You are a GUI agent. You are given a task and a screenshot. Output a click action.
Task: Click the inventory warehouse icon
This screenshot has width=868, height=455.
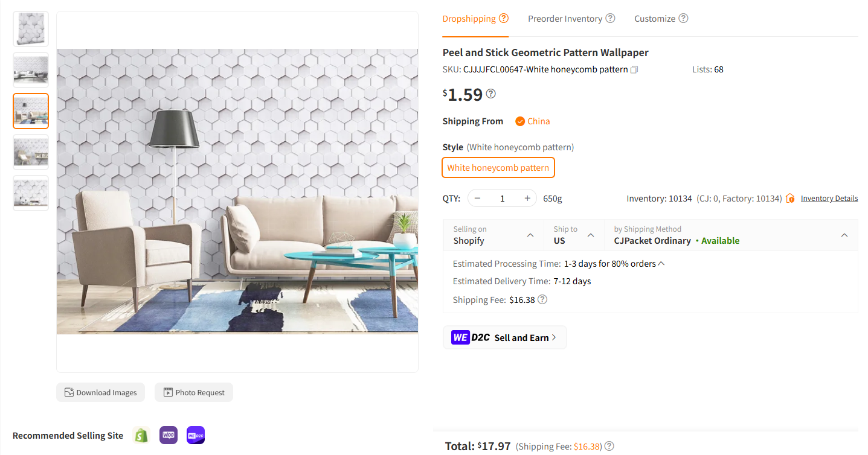coord(790,199)
